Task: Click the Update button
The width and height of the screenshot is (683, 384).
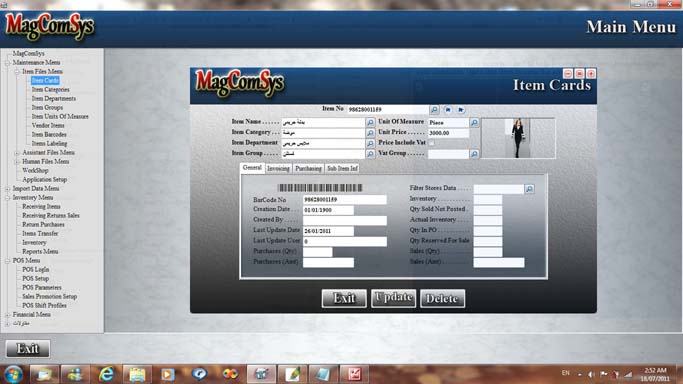Action: [393, 298]
